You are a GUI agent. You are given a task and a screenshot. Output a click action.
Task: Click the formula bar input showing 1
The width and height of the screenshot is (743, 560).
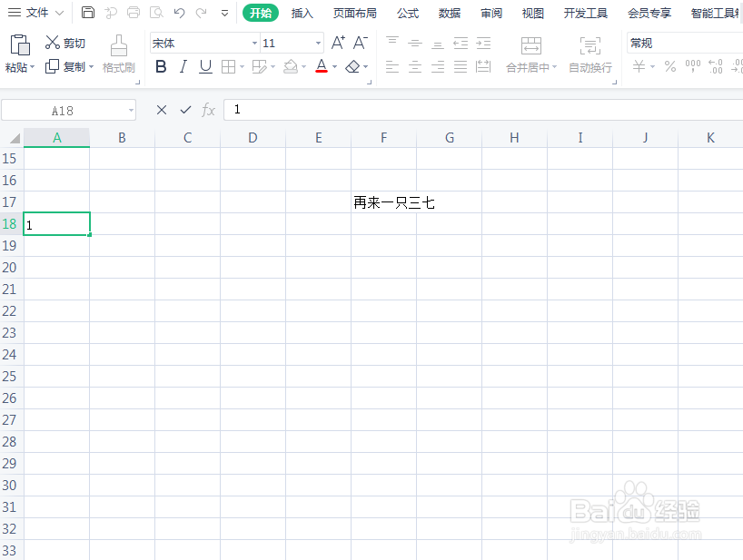483,110
